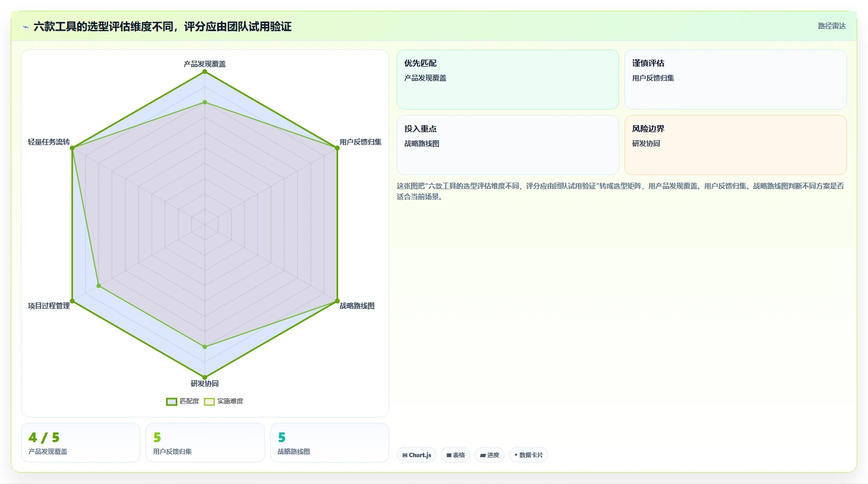Click the outer radar point at 项目过程管理

(x=73, y=301)
